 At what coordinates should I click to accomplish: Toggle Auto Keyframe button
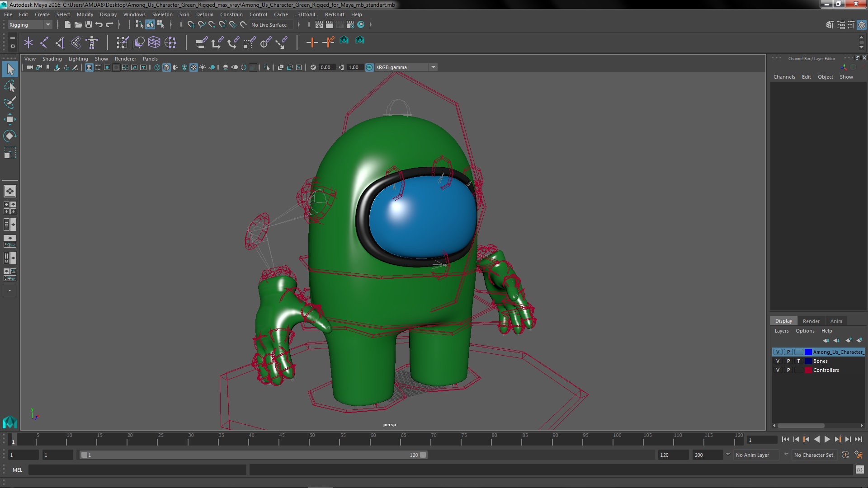(x=845, y=455)
